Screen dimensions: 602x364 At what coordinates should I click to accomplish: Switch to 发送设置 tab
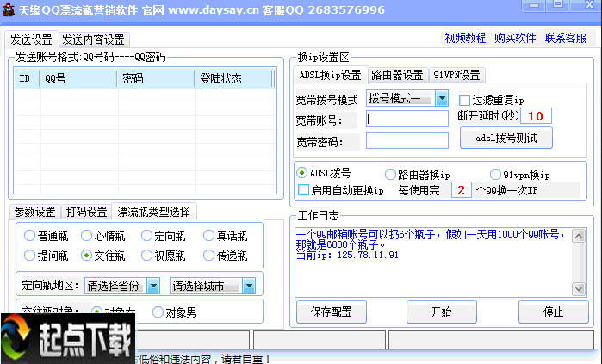32,40
